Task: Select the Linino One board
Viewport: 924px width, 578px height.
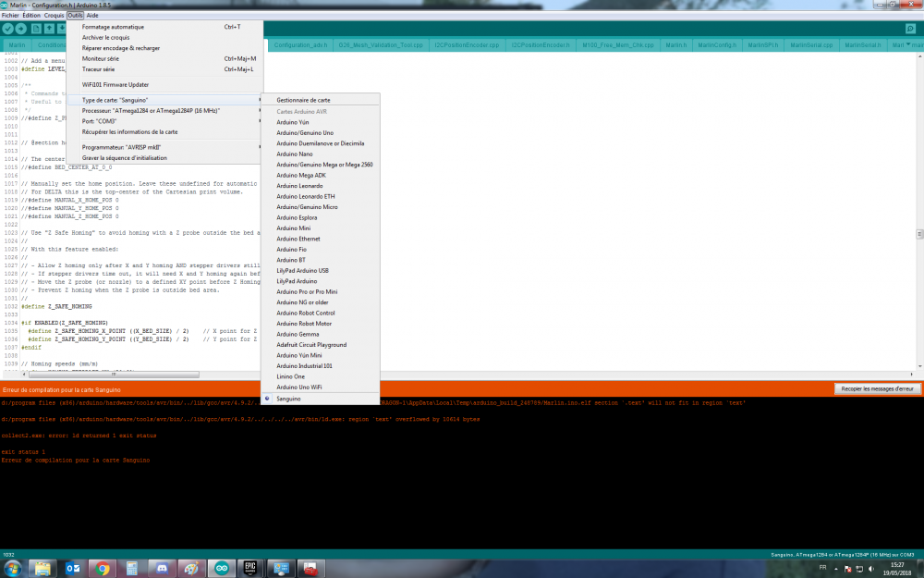Action: tap(320, 377)
